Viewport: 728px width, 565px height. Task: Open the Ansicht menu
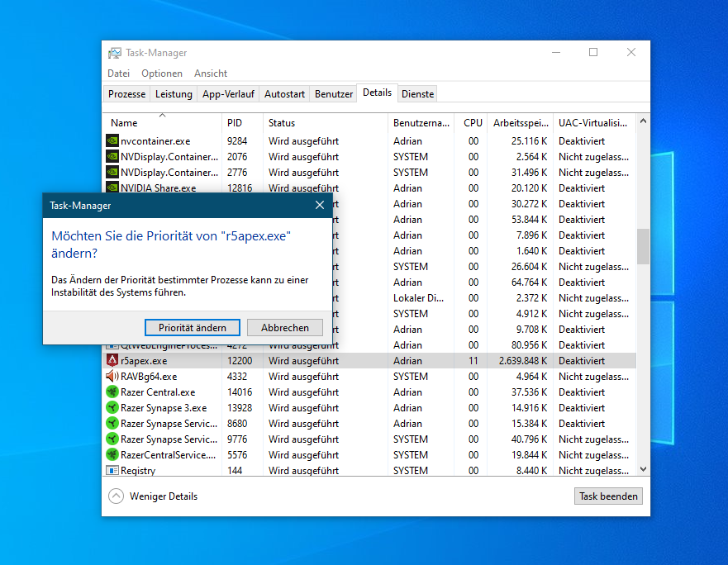click(x=211, y=74)
